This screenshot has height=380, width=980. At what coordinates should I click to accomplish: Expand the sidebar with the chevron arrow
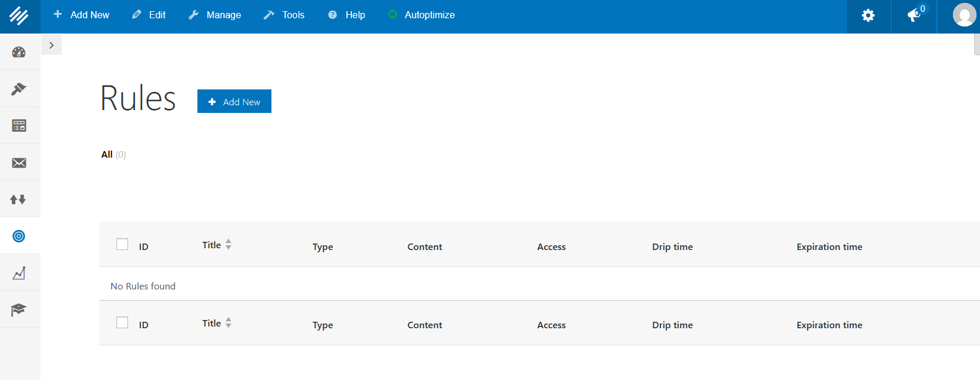(x=52, y=45)
